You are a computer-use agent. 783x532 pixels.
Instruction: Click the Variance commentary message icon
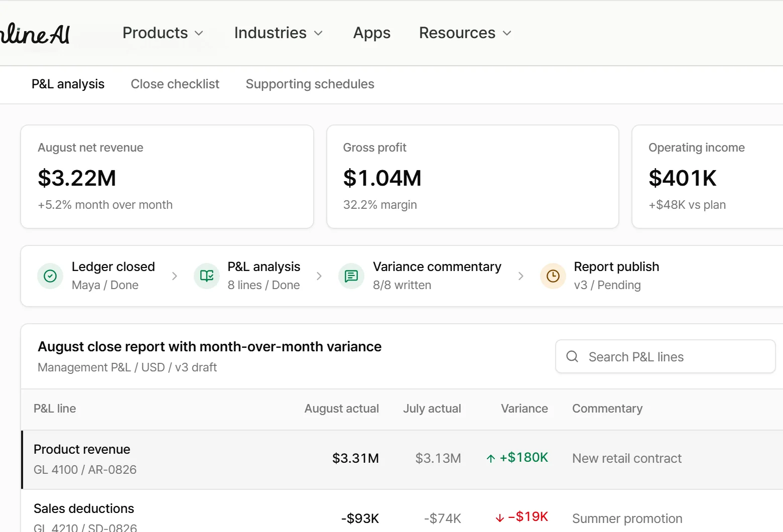tap(351, 276)
